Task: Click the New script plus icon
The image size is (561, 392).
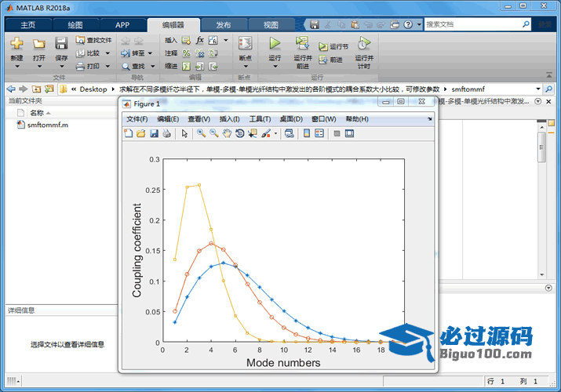Action: [16, 43]
